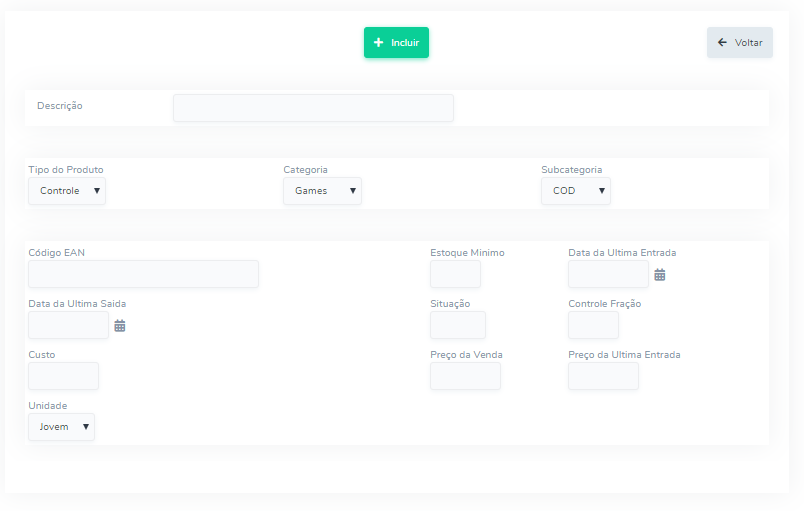Click the Data da Ultima Entrada date field
804x511 pixels.
pos(608,274)
